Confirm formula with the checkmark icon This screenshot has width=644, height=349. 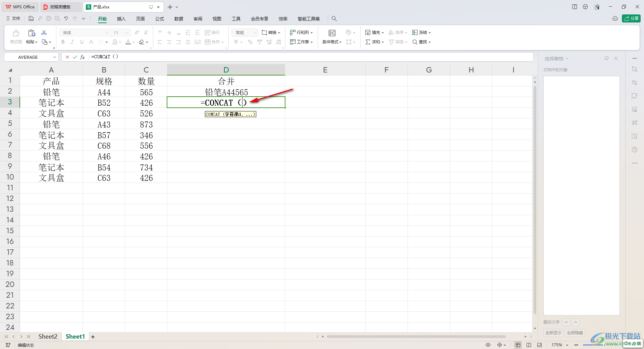75,57
